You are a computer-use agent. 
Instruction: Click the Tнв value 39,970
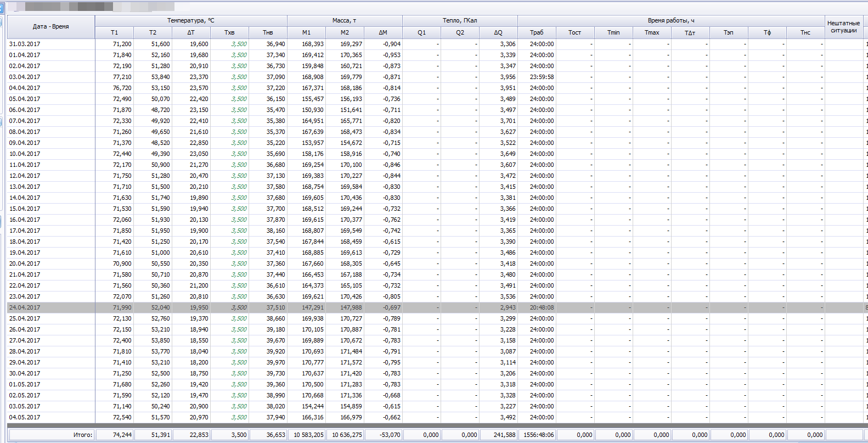point(276,362)
